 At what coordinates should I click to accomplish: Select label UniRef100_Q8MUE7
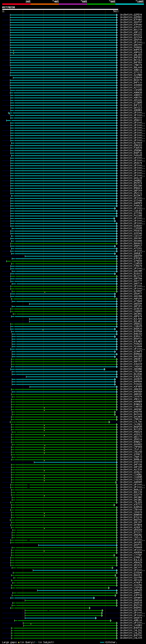tap(131, 254)
